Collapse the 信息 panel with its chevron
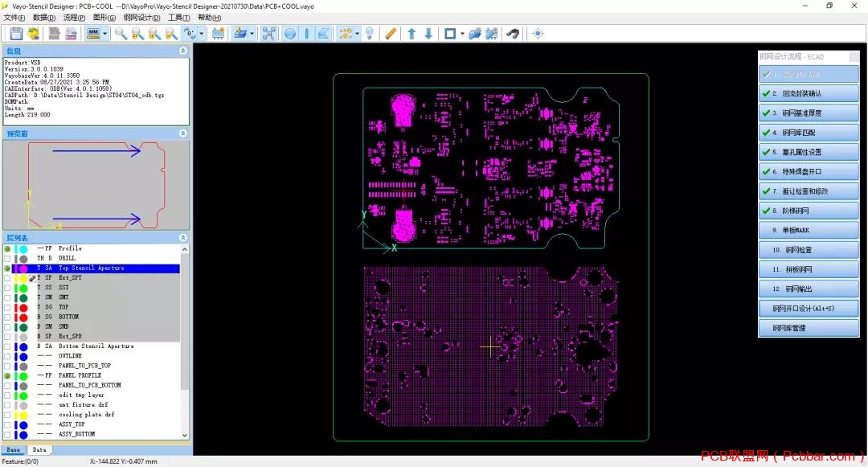The height and width of the screenshot is (467, 868). coord(182,51)
